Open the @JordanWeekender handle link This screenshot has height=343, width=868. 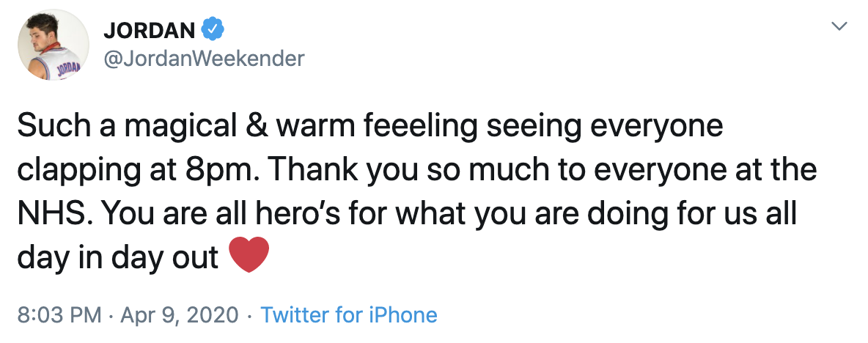pos(204,58)
